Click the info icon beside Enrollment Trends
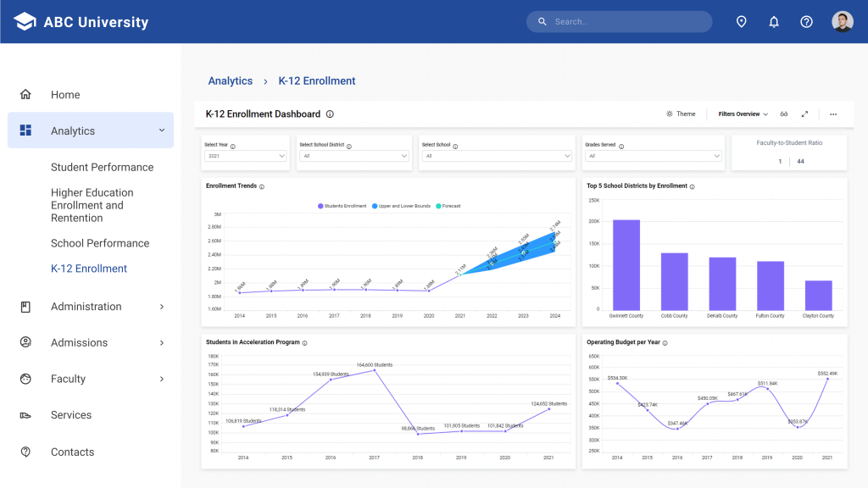The height and width of the screenshot is (488, 868). pyautogui.click(x=261, y=187)
